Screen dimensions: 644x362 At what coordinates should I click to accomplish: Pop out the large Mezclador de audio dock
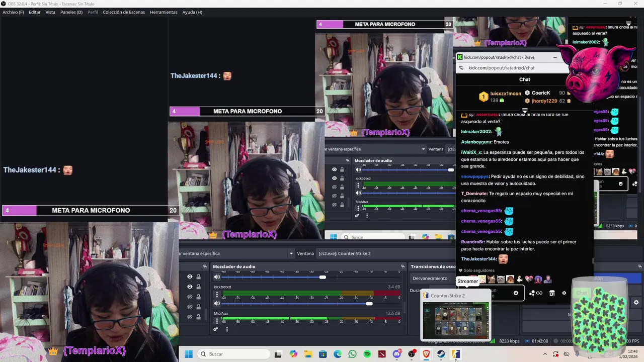coord(403,266)
